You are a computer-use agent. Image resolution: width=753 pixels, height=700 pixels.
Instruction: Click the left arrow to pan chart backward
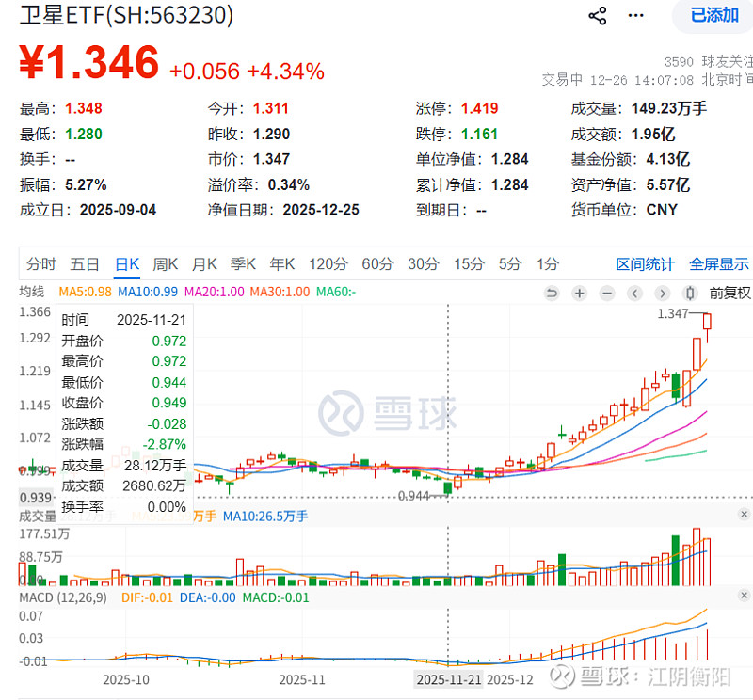pos(634,294)
